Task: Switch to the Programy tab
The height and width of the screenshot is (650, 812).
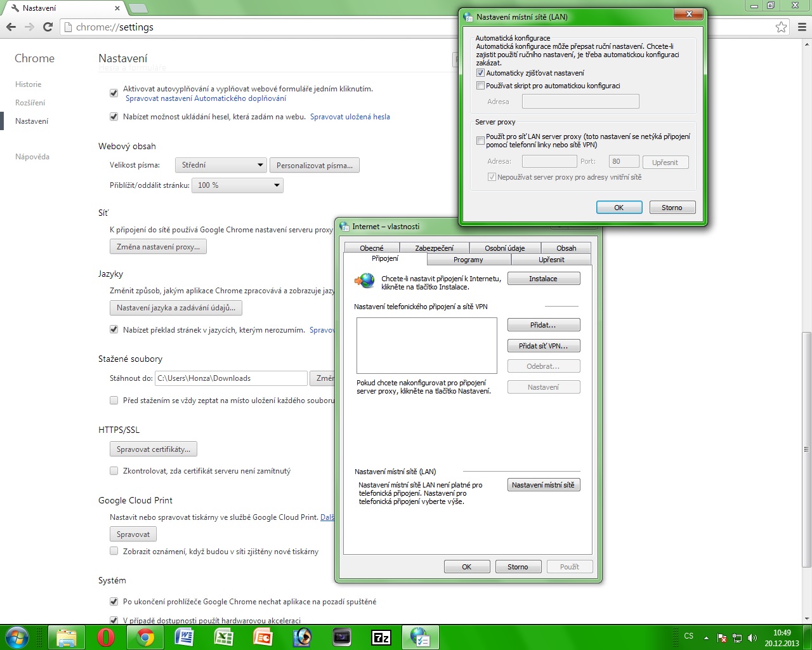Action: click(468, 260)
